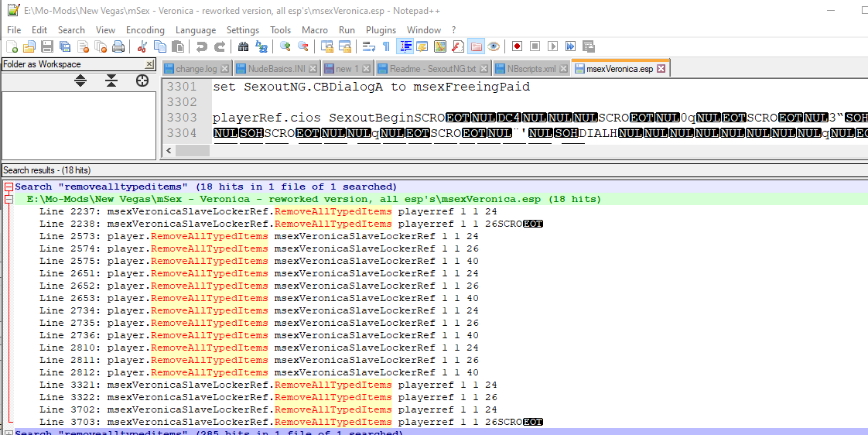Select Line 3703 search result
This screenshot has height=435, width=868.
(291, 422)
